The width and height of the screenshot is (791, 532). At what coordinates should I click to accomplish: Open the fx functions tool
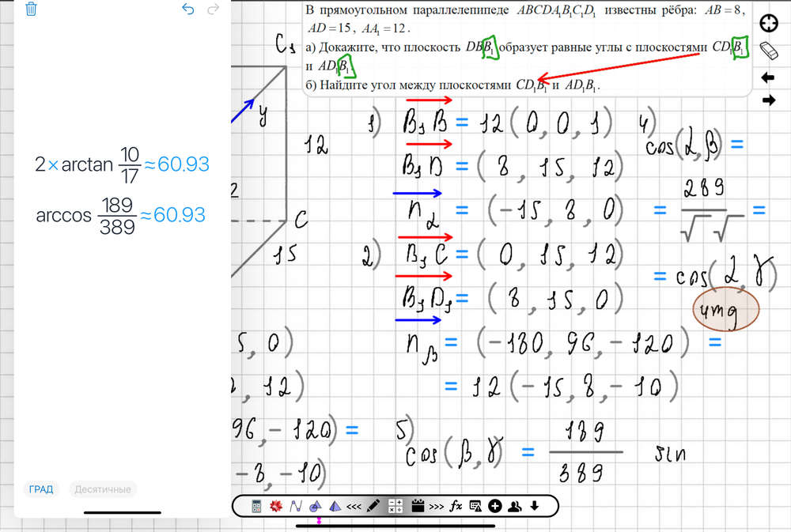coord(456,506)
